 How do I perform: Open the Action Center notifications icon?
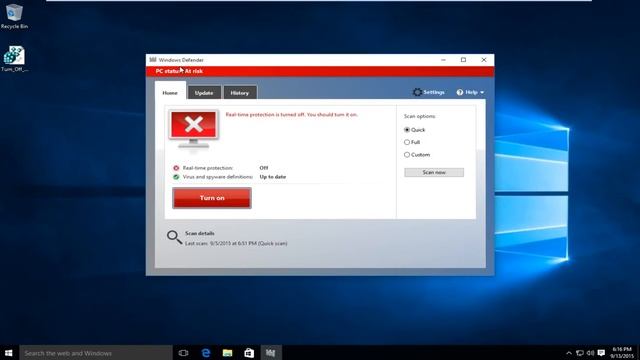click(601, 353)
